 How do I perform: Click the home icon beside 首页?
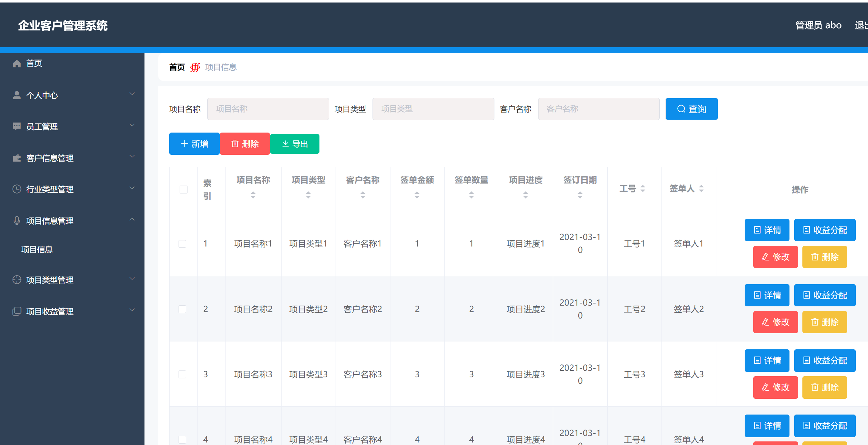(16, 63)
